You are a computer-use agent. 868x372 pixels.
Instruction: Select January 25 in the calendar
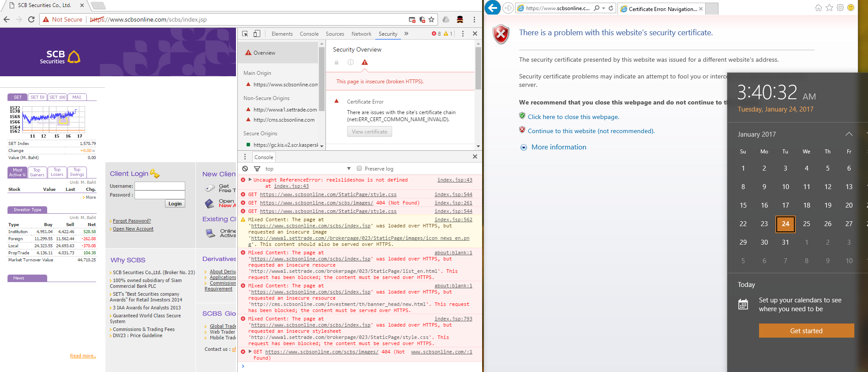[806, 224]
